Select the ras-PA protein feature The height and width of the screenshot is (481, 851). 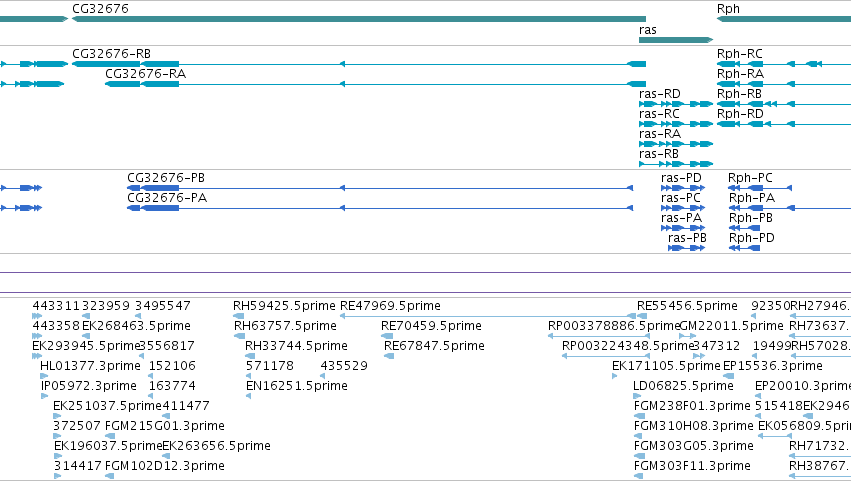[x=683, y=228]
